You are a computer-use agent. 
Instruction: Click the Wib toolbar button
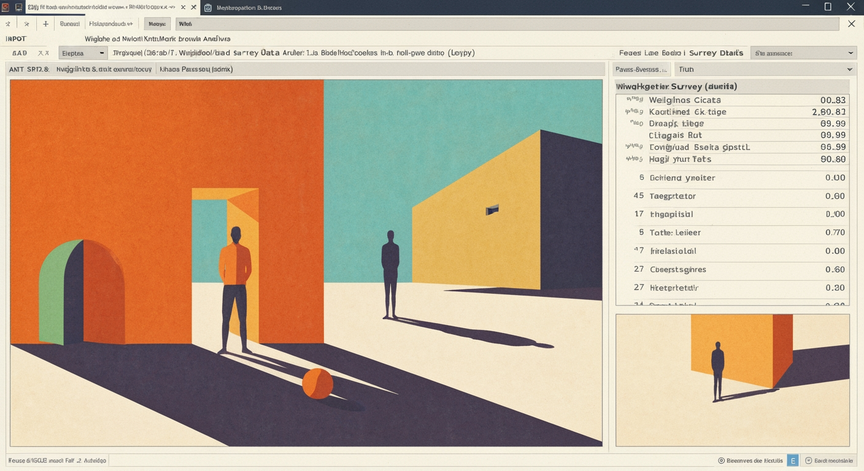185,24
